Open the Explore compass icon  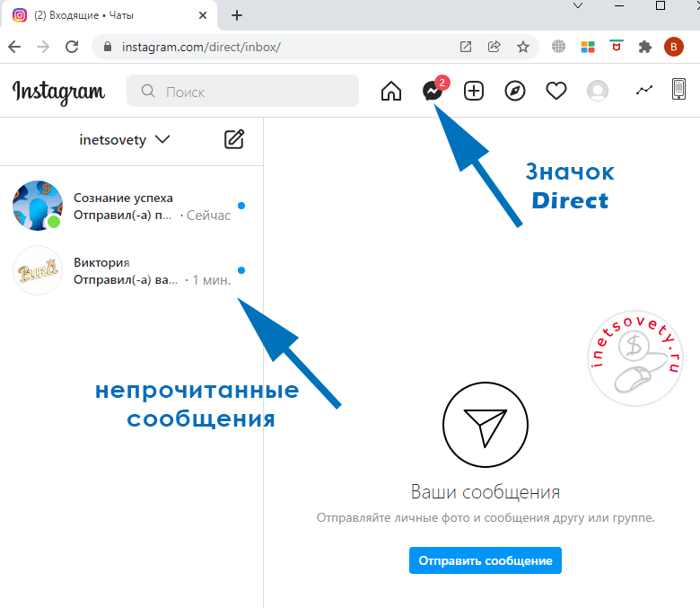click(515, 91)
